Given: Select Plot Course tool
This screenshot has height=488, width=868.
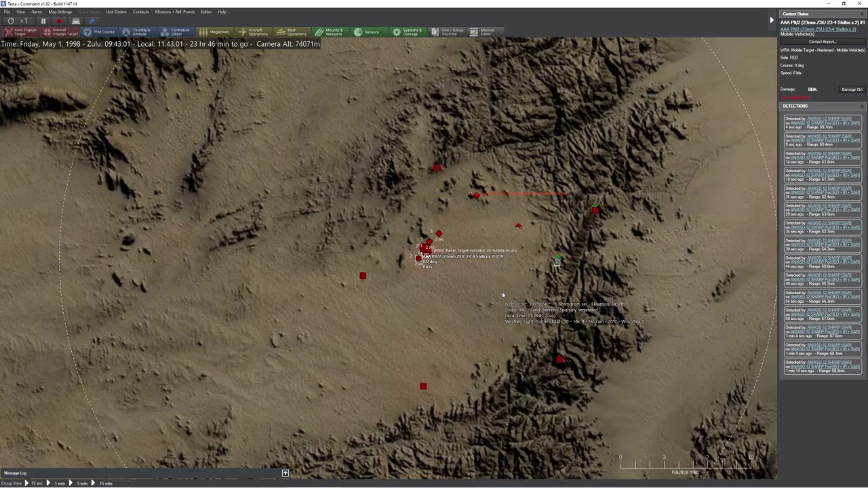Looking at the screenshot, I should click(100, 32).
